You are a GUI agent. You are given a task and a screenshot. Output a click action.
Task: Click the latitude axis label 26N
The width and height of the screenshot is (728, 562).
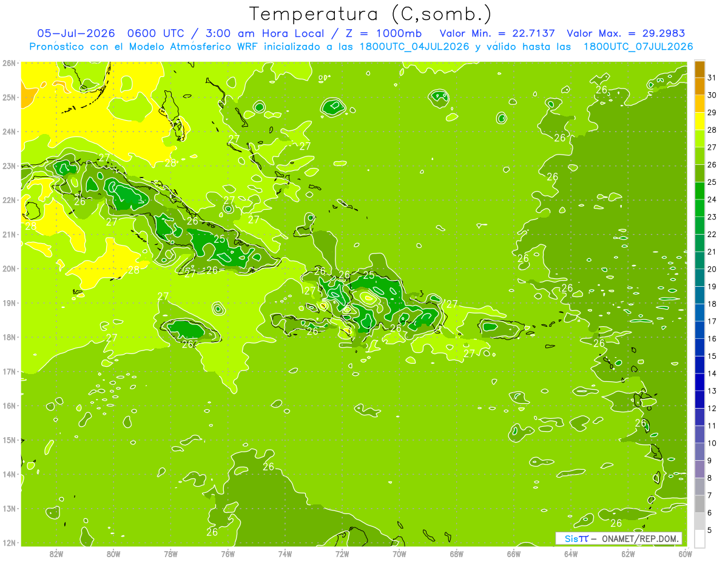pos(9,63)
